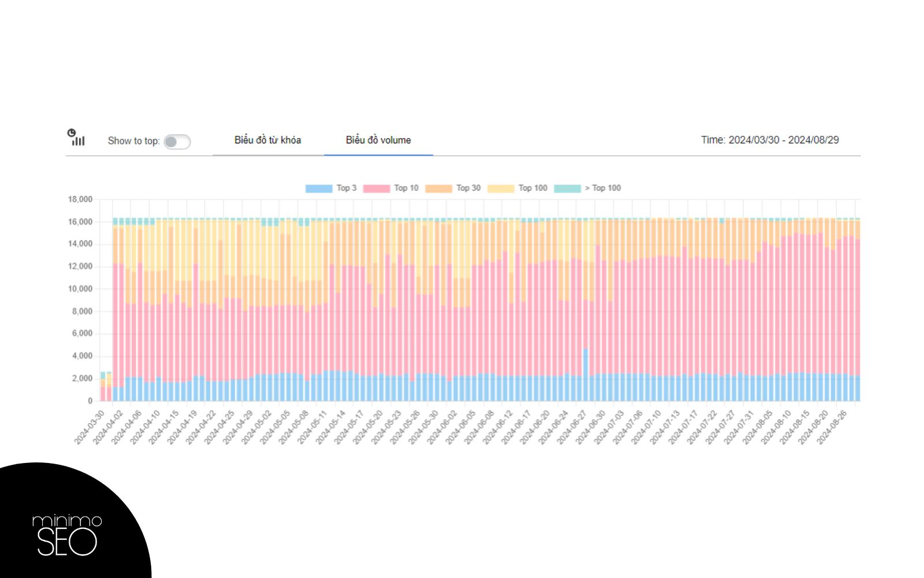
Task: Click the Top 100 yellow legend swatch
Action: [501, 188]
